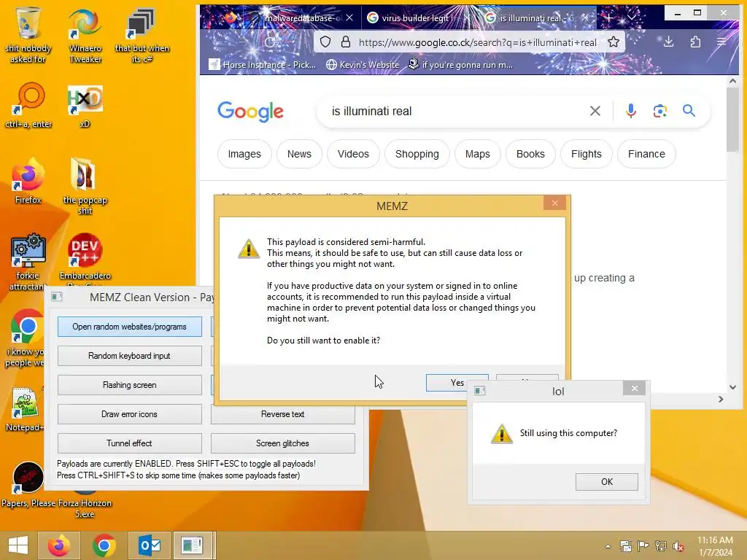
Task: Select the Google Flights filter
Action: (586, 154)
